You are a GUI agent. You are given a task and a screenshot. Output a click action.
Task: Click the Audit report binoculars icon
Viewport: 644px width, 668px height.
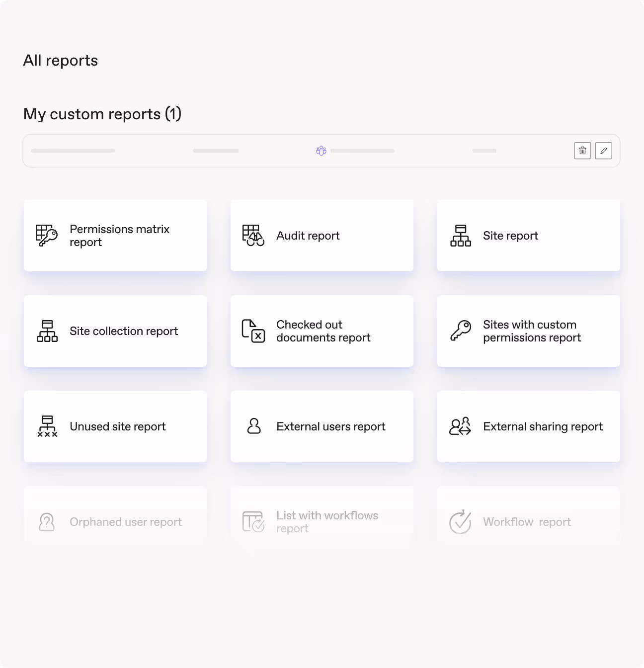tap(253, 236)
